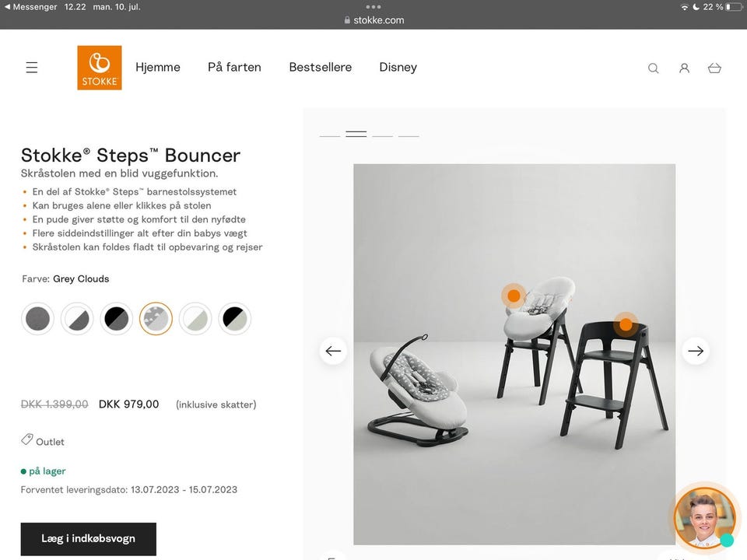The image size is (747, 560).
Task: Open the account profile icon
Action: 684,68
